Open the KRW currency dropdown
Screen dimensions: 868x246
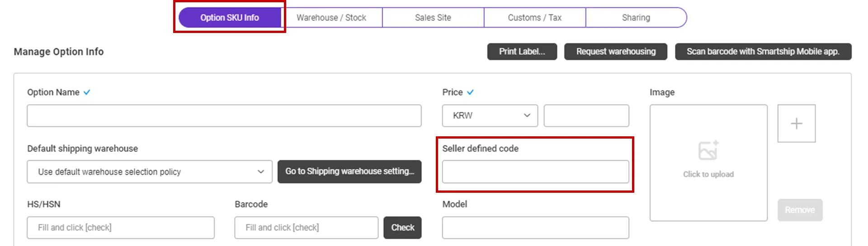(490, 116)
